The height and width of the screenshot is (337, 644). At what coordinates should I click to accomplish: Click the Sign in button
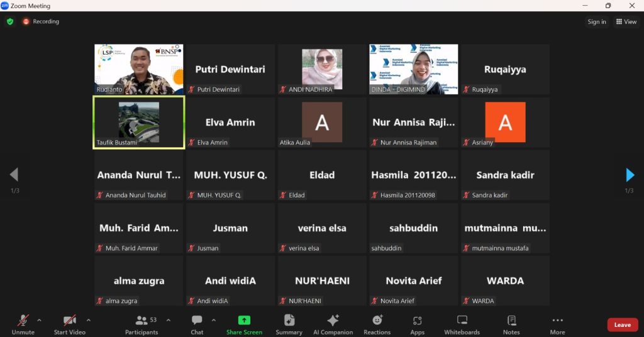(596, 22)
